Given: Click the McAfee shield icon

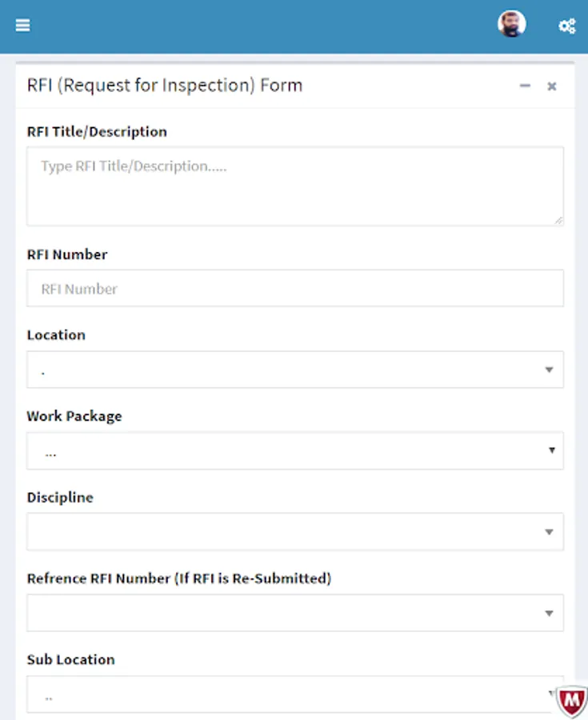Looking at the screenshot, I should click(571, 702).
